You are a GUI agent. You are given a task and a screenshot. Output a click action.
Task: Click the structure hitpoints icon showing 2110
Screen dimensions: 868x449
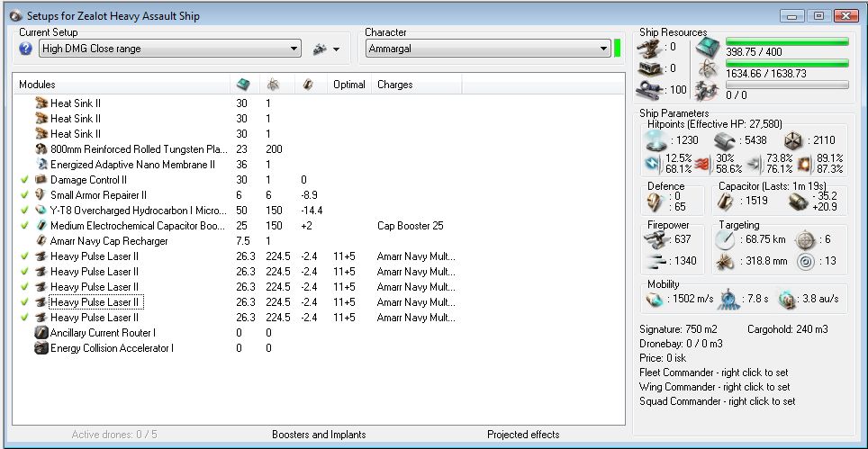[794, 140]
